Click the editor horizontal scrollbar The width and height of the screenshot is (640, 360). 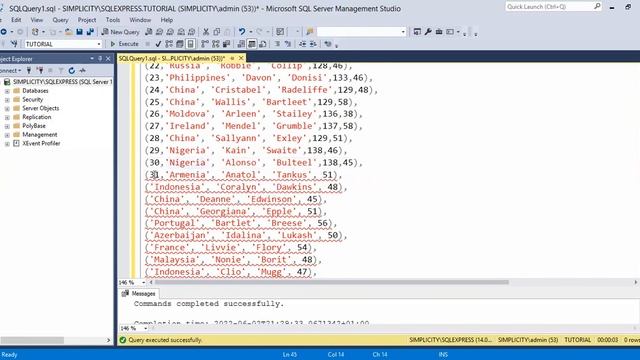[x=332, y=282]
